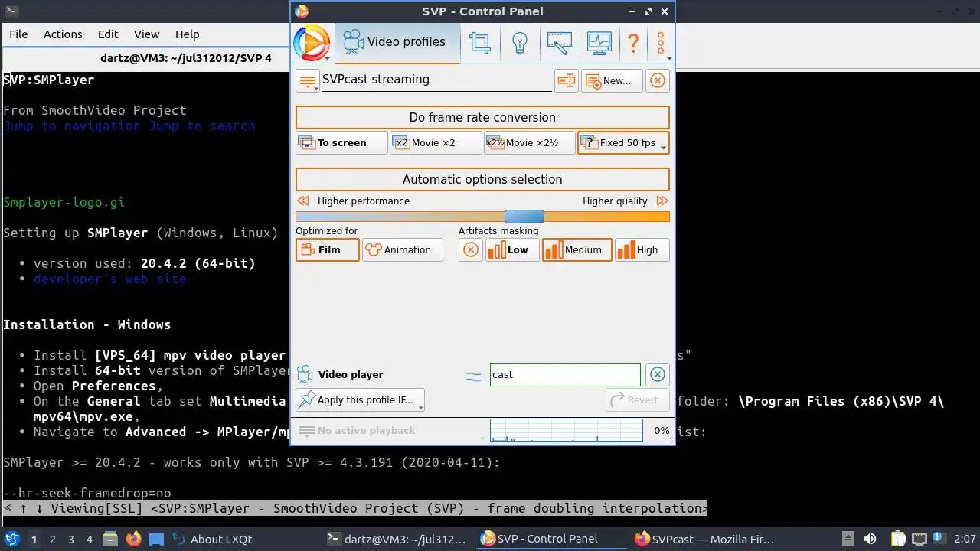Open Help menu in terminal window
Image resolution: width=980 pixels, height=551 pixels.
pyautogui.click(x=188, y=34)
